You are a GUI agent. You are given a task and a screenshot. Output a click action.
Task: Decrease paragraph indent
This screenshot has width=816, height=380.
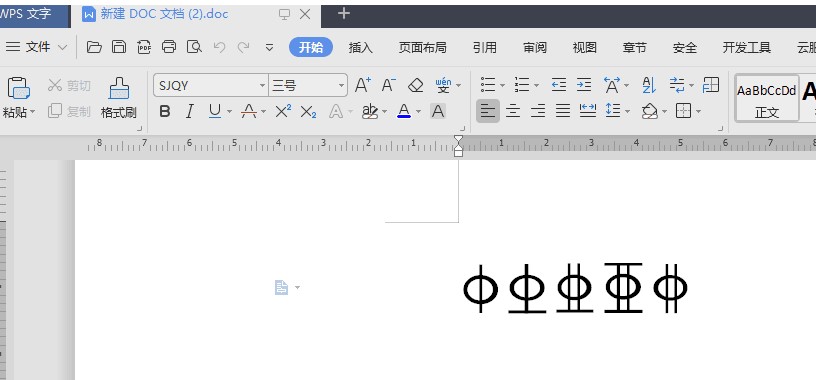coord(559,84)
